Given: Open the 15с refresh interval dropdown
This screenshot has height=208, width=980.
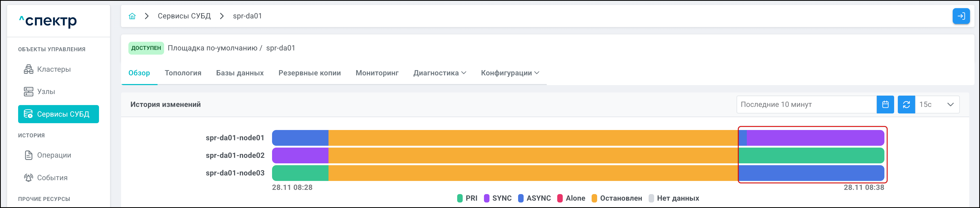Looking at the screenshot, I should click(937, 105).
